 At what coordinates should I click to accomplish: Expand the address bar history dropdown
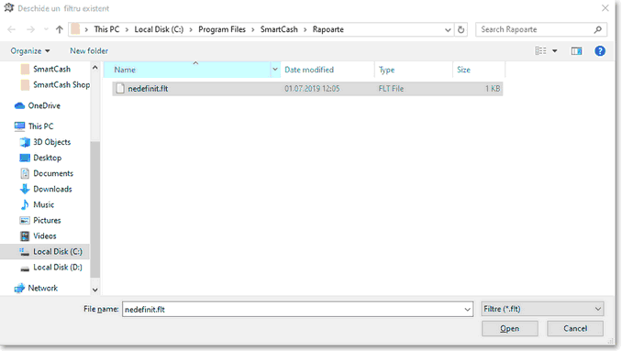coord(448,29)
